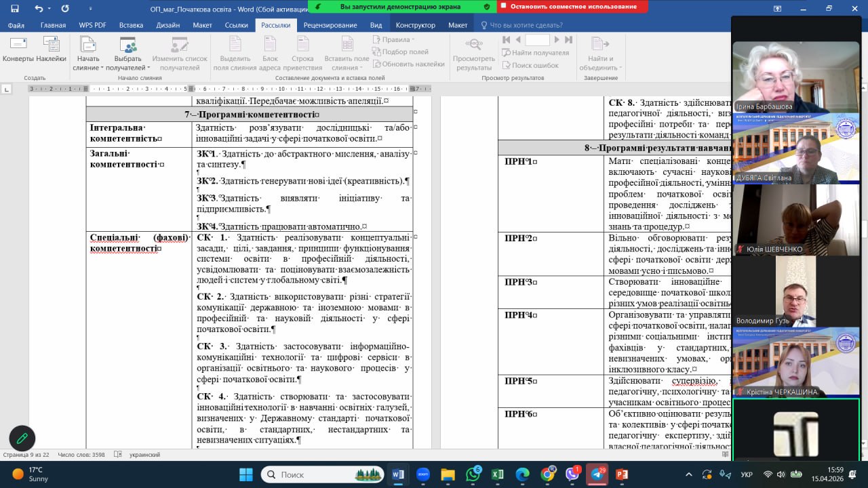Open Excel from the taskbar
Image resolution: width=868 pixels, height=488 pixels.
[x=497, y=474]
